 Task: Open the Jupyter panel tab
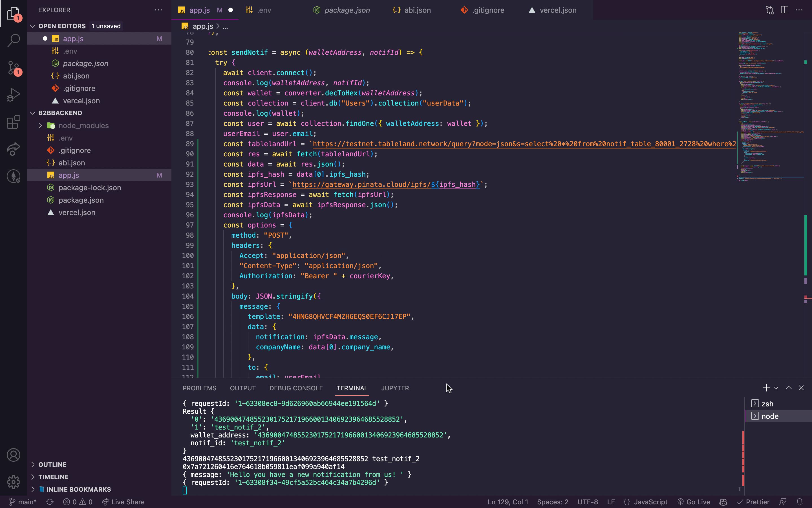[x=395, y=388]
